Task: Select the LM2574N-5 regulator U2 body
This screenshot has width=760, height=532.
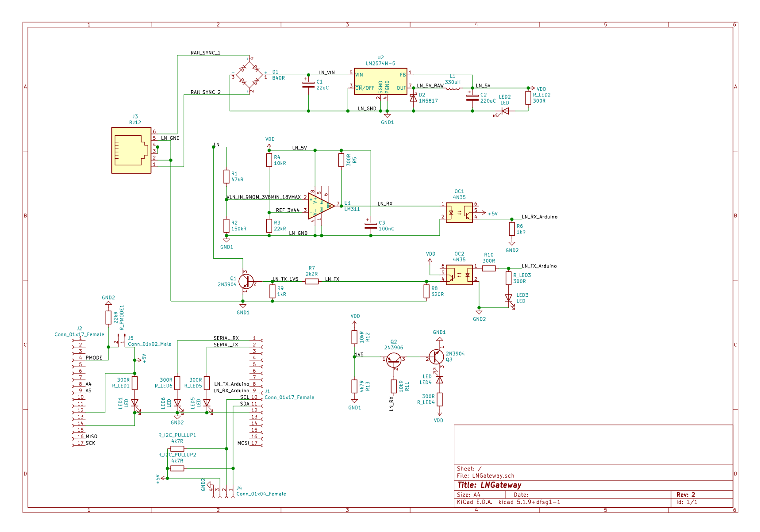Action: (380, 81)
